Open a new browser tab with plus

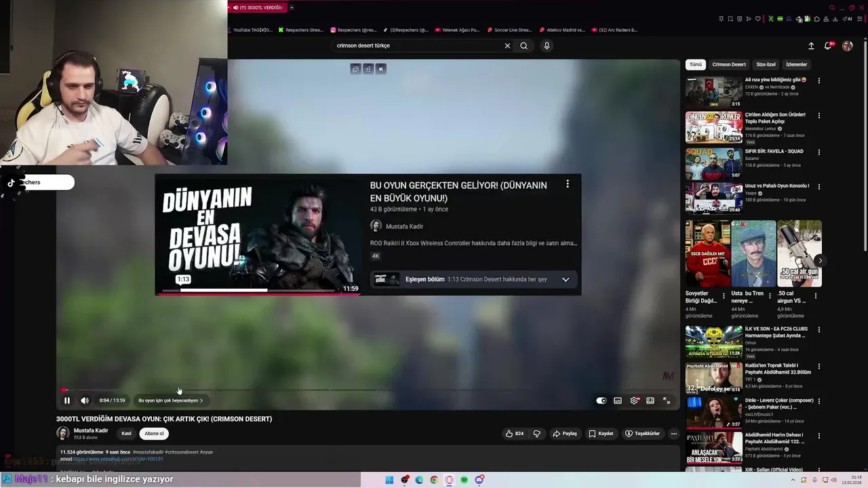292,7
